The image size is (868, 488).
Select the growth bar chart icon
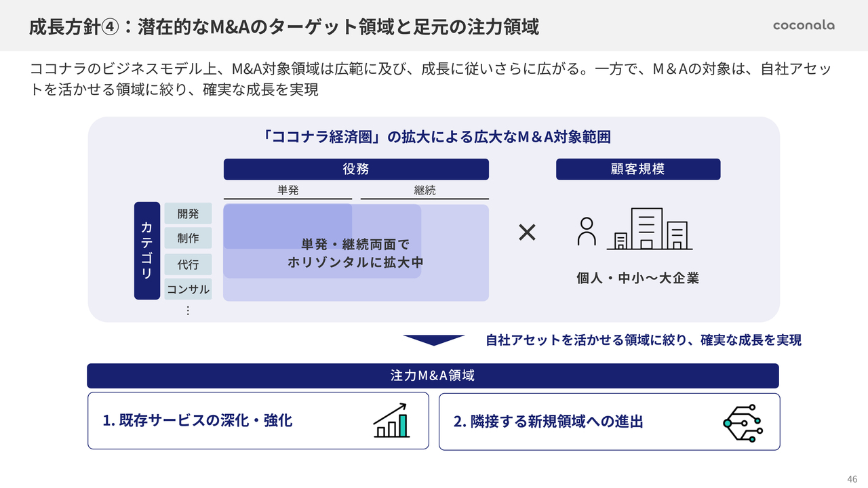click(x=391, y=420)
